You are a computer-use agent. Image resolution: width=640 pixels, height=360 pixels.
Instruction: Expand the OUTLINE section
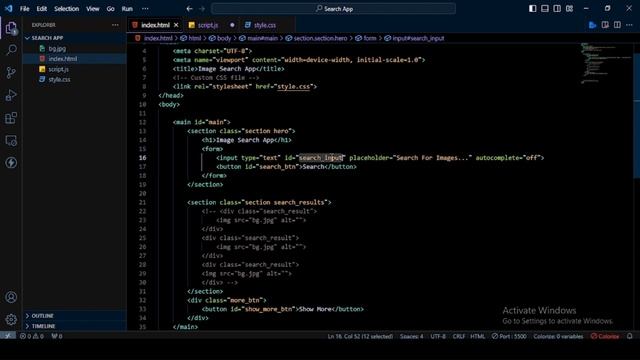click(75, 316)
